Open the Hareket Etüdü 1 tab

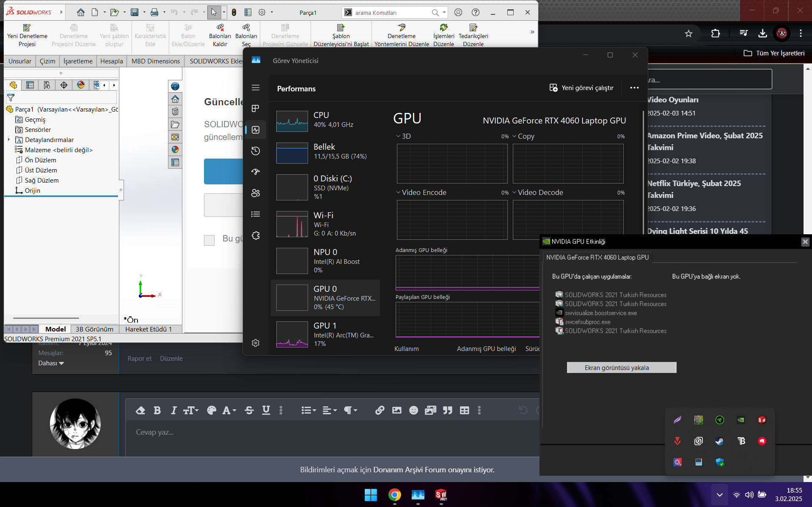[149, 329]
